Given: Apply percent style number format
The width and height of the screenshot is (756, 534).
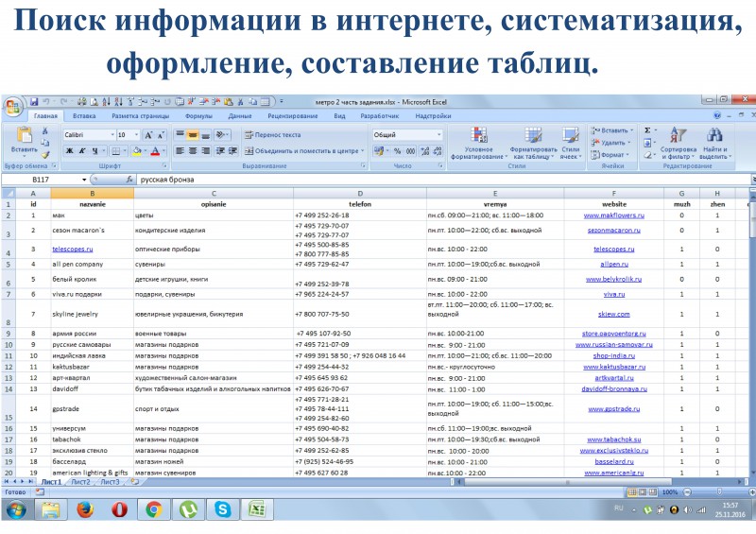Looking at the screenshot, I should click(397, 151).
